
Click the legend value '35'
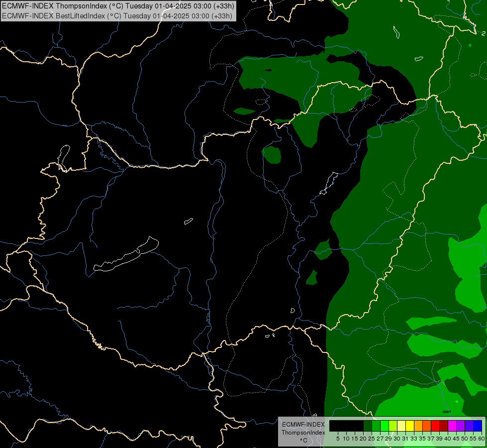[422, 439]
